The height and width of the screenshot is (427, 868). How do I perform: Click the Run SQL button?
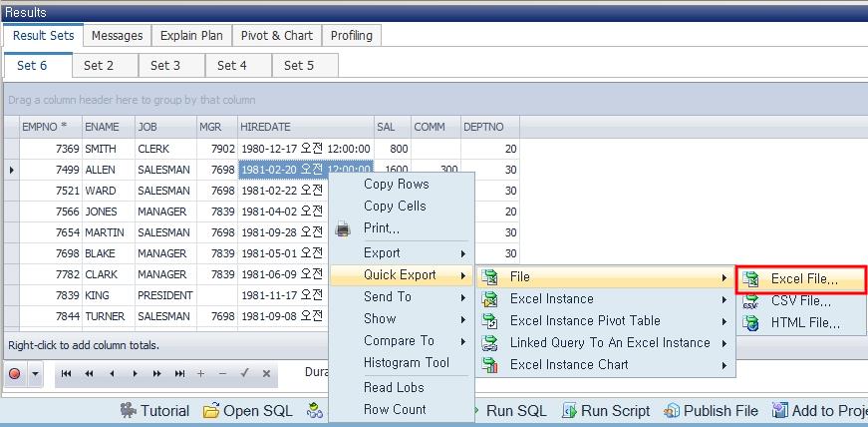coord(515,411)
